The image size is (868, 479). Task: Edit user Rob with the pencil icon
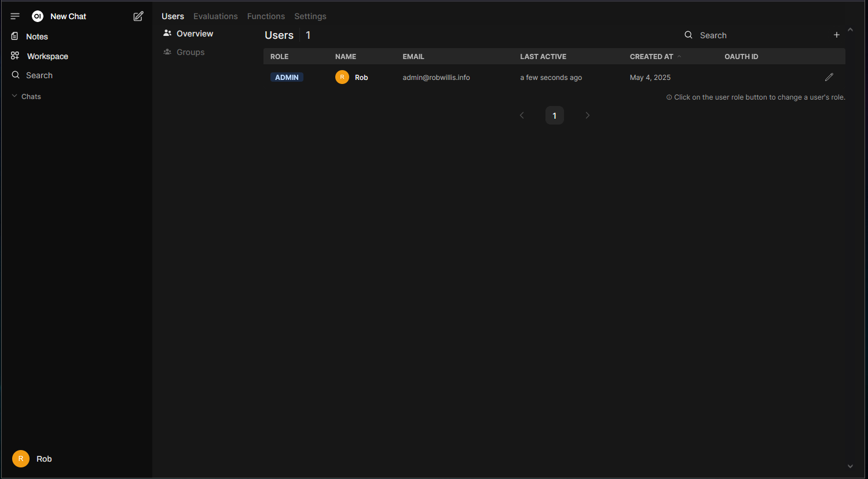coord(829,77)
